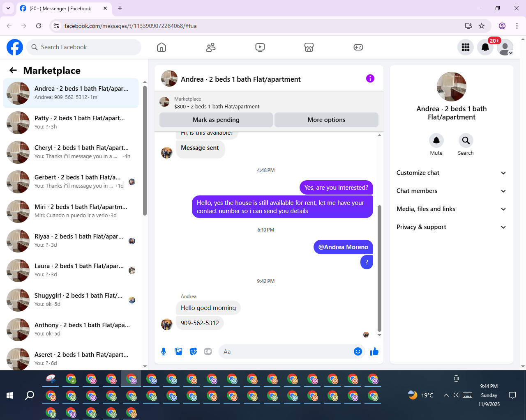The height and width of the screenshot is (420, 526).
Task: Open the Cheryl conversation in the list
Action: click(x=71, y=152)
